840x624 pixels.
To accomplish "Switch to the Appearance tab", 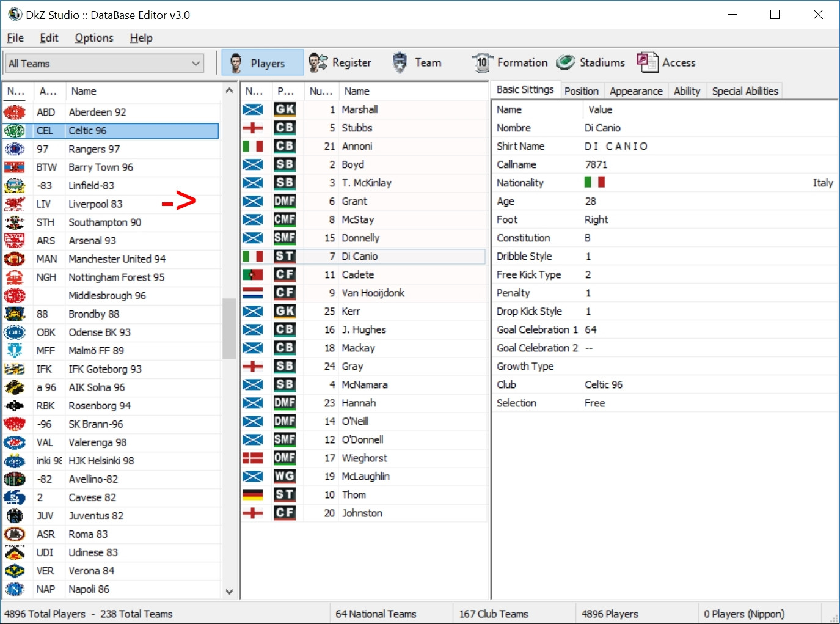I will pyautogui.click(x=636, y=91).
